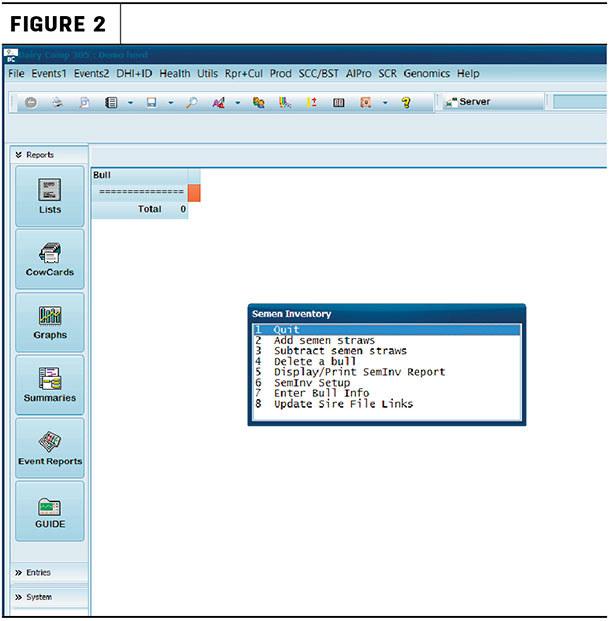Click the orange cell in the table
The width and height of the screenshot is (610, 621).
[194, 193]
